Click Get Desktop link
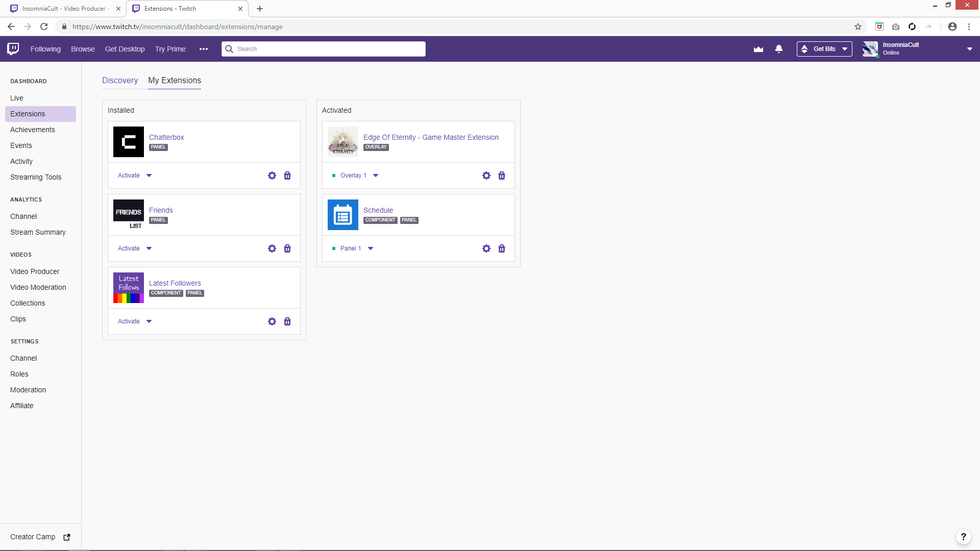Image resolution: width=980 pixels, height=551 pixels. (125, 49)
